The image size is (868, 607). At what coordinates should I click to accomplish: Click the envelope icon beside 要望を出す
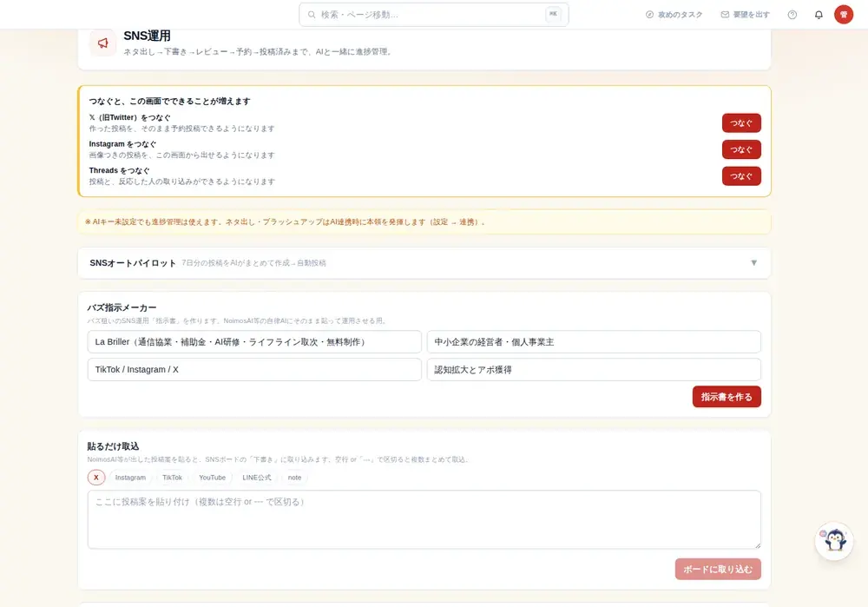click(x=725, y=15)
